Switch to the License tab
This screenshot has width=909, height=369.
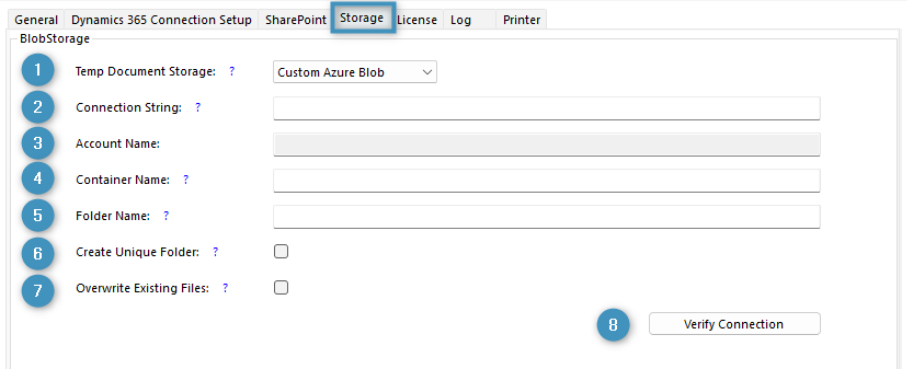[417, 20]
